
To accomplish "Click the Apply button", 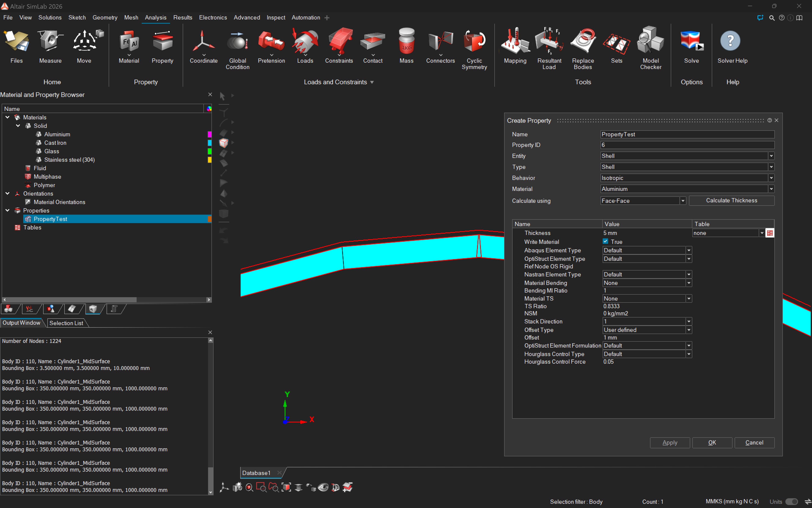I will (670, 442).
